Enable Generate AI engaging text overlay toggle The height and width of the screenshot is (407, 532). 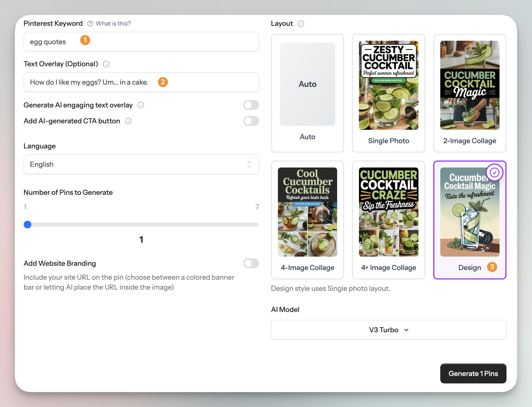tap(251, 105)
